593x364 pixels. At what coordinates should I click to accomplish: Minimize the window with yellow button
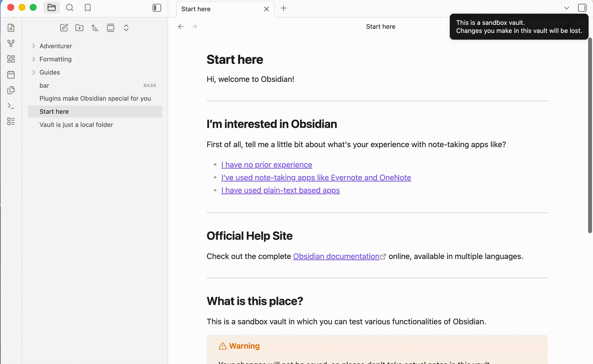pos(22,8)
